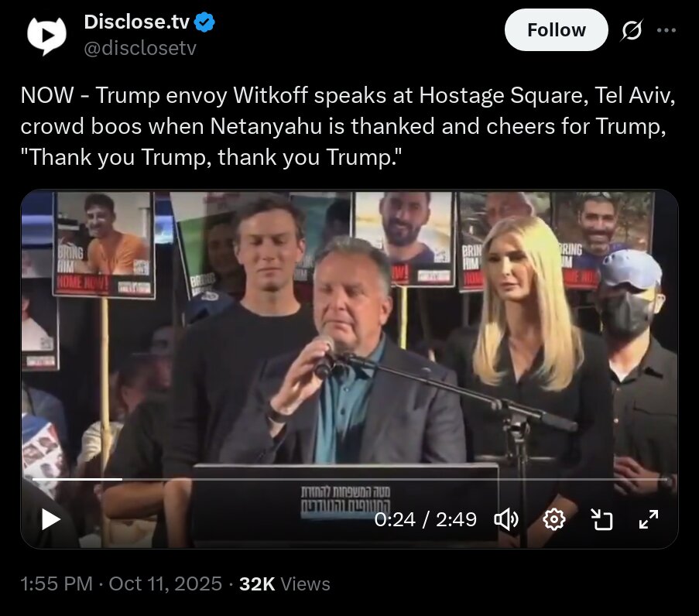Open the @disclosetv handle link
The width and height of the screenshot is (699, 616).
point(140,48)
